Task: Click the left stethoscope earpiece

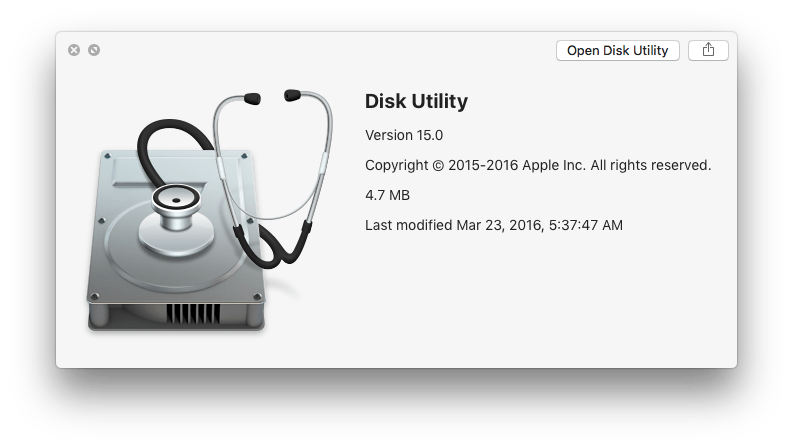Action: tap(252, 99)
